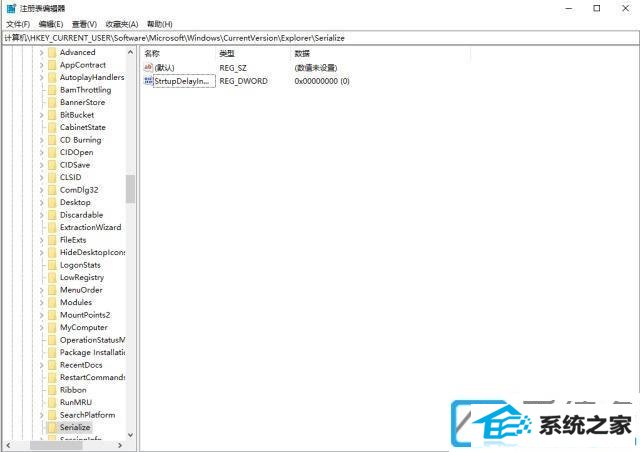The width and height of the screenshot is (640, 452).
Task: Expand the MenuOrder key
Action: coord(41,290)
